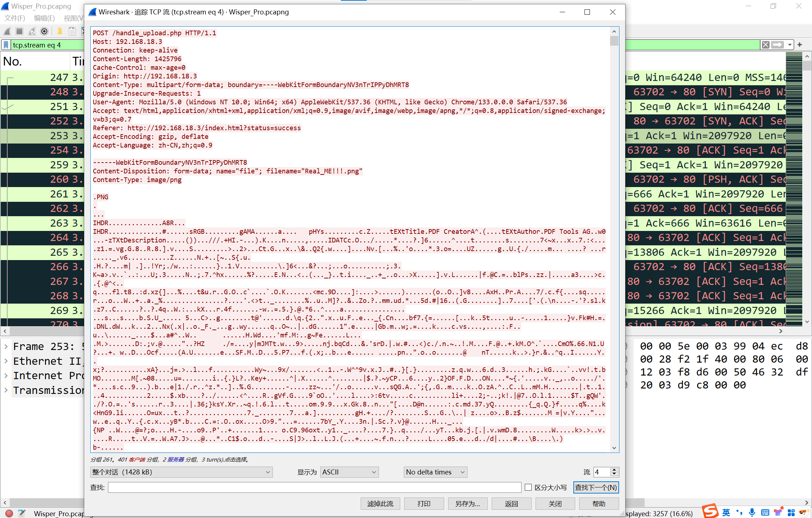Viewport: 812px width, 518px height.
Task: Click the packet list horizontal scroll left arrow
Action: click(5, 331)
